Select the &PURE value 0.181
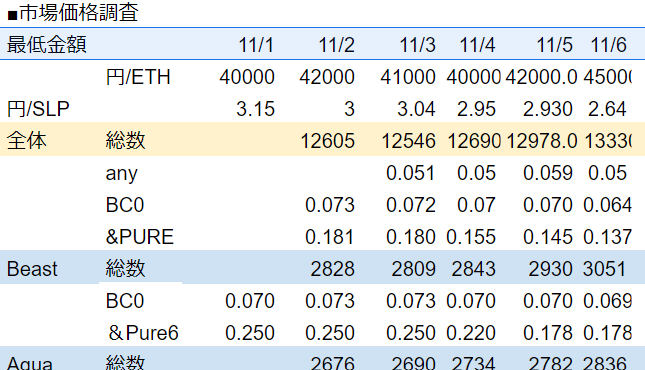The height and width of the screenshot is (370, 645). point(330,237)
